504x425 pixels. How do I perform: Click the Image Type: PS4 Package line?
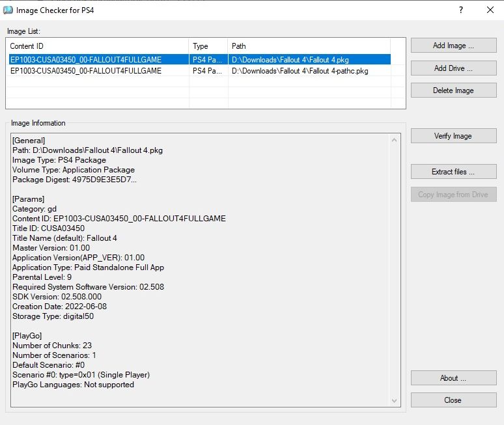[59, 160]
